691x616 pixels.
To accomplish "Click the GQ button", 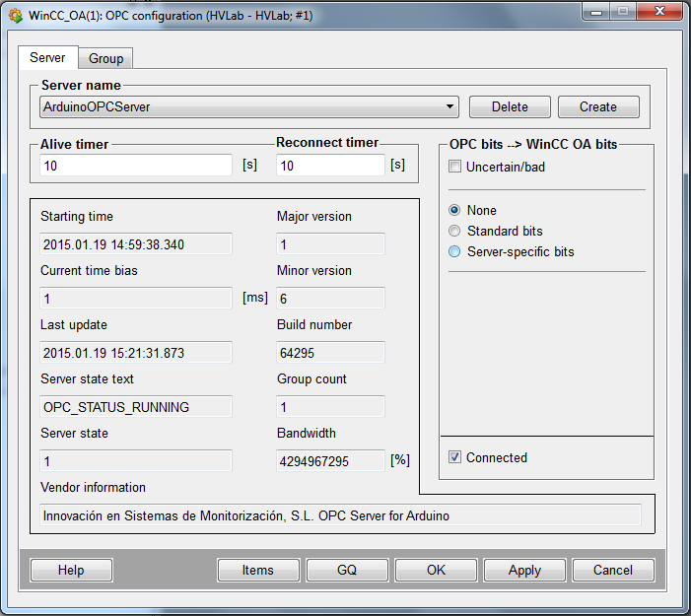I will point(347,571).
